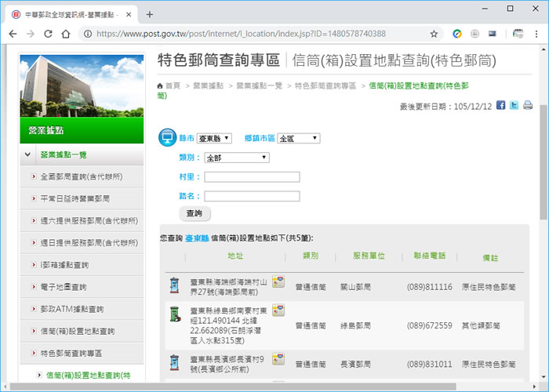Screen dimensions: 549x392
Task: Click 營業據點 breadcrumb link
Action: (209, 85)
